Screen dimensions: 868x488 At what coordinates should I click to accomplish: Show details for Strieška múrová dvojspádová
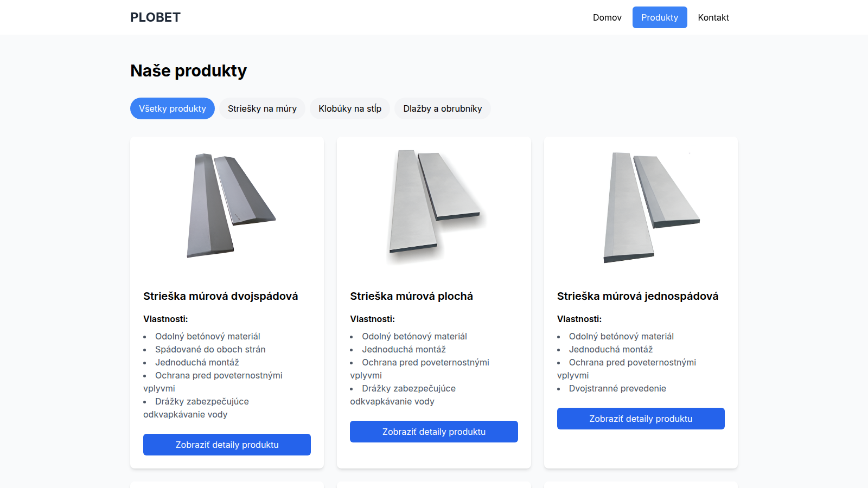(x=227, y=445)
